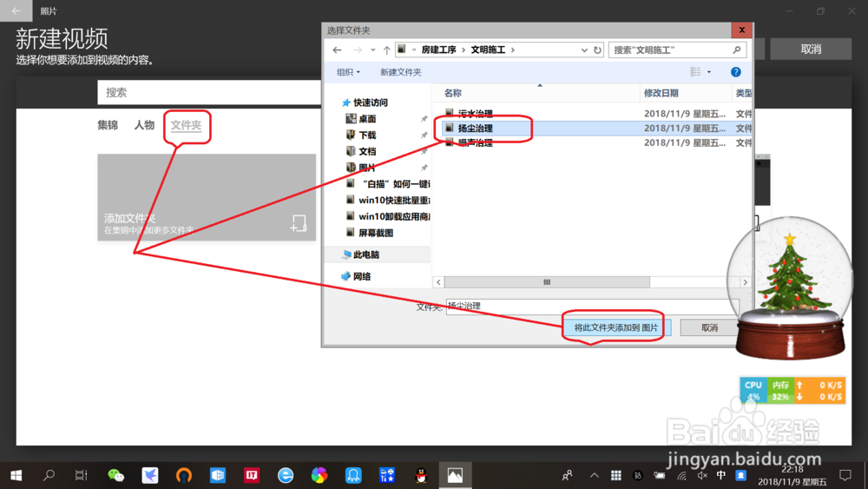This screenshot has height=489, width=868.
Task: Open the notification center icon
Action: click(845, 475)
